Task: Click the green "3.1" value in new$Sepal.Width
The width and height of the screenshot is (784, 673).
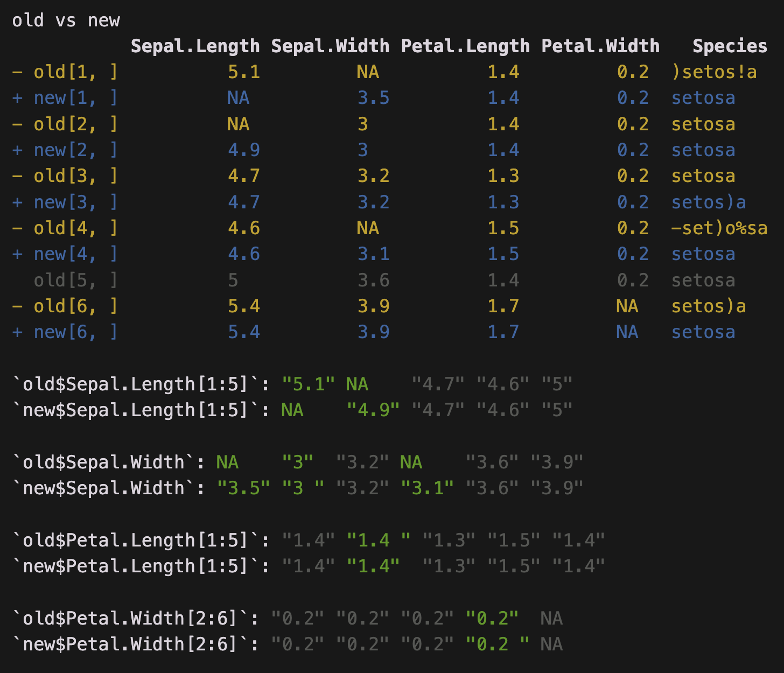Action: pyautogui.click(x=427, y=488)
